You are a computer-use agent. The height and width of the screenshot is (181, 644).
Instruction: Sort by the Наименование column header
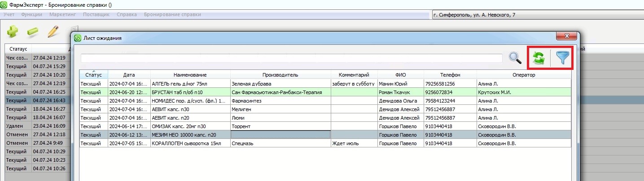190,75
